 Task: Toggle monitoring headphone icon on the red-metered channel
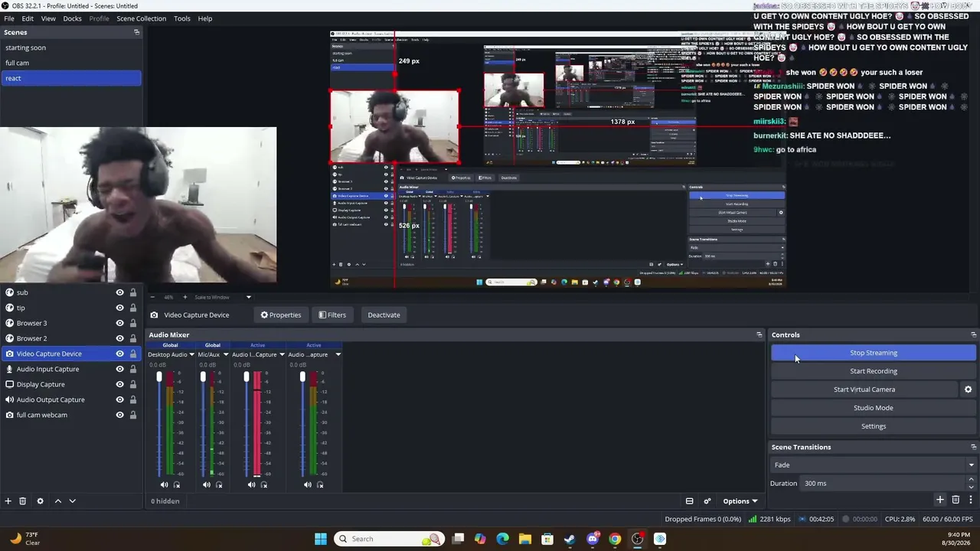click(x=264, y=484)
